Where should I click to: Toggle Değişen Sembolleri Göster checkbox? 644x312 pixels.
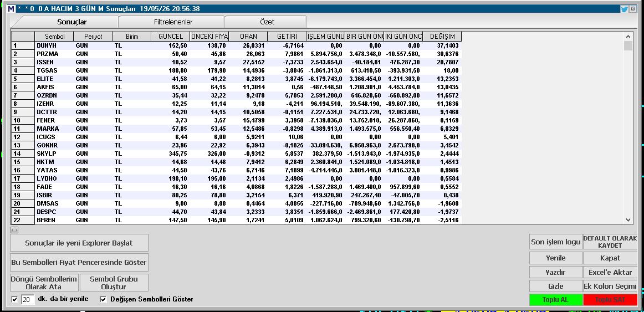pyautogui.click(x=103, y=299)
